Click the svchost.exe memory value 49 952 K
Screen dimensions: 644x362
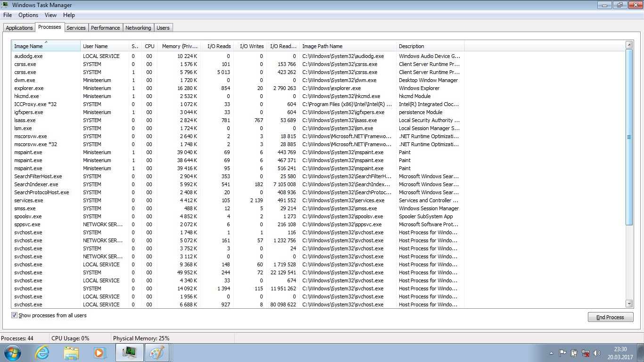[x=187, y=272]
